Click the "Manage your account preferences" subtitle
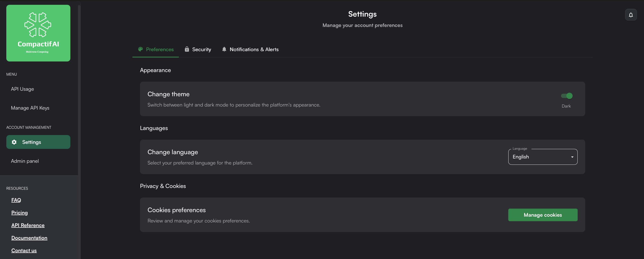This screenshot has width=644, height=259. [x=362, y=25]
